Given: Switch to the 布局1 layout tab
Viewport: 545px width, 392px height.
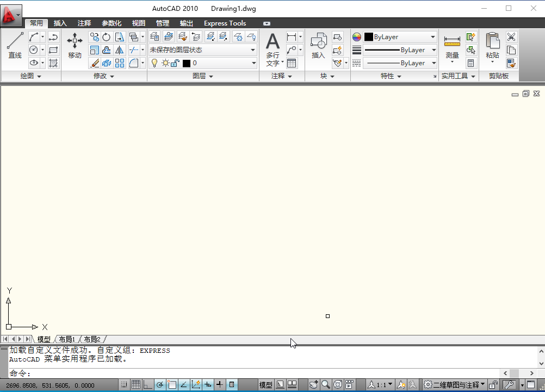Looking at the screenshot, I should coord(66,339).
